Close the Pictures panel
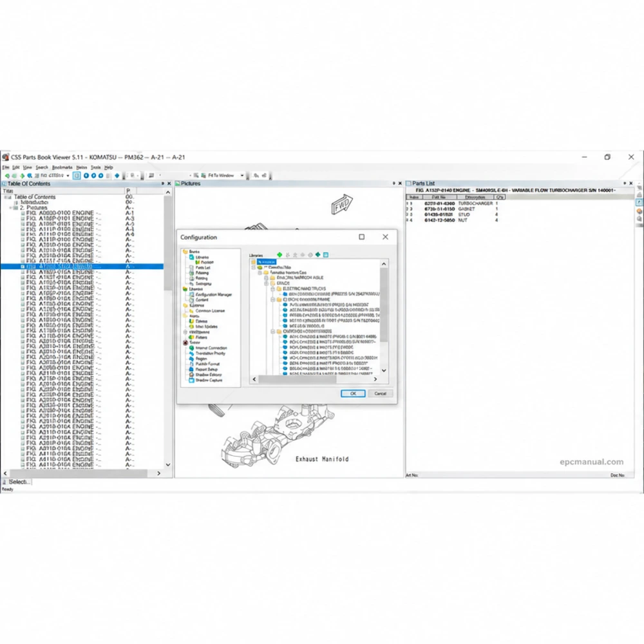This screenshot has height=644, width=644. pyautogui.click(x=400, y=184)
